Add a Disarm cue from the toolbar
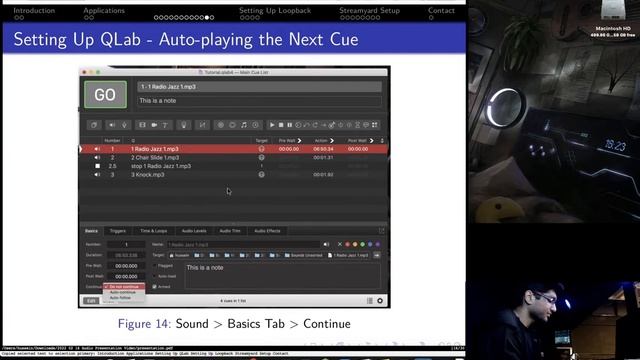Screen dimensions: 640x360 349,125
